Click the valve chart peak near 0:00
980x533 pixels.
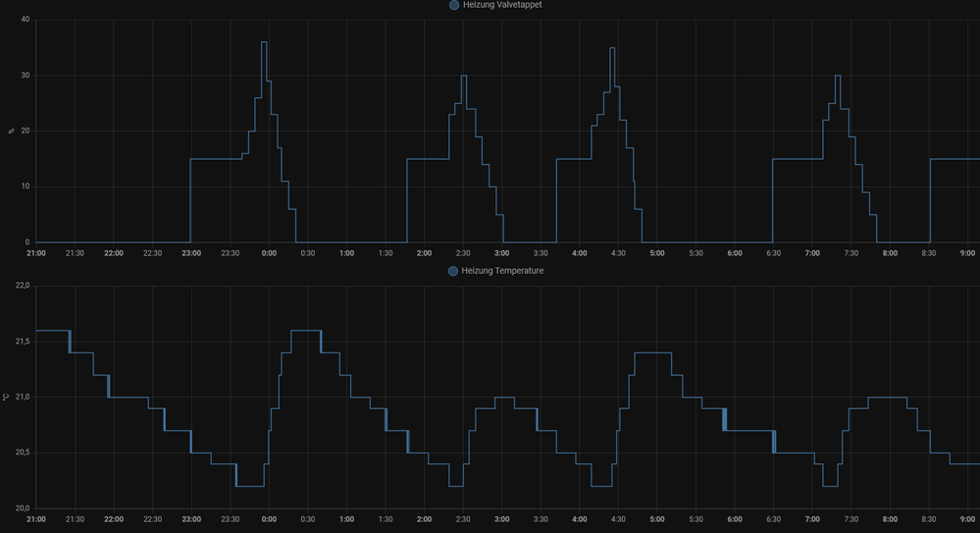tap(264, 43)
